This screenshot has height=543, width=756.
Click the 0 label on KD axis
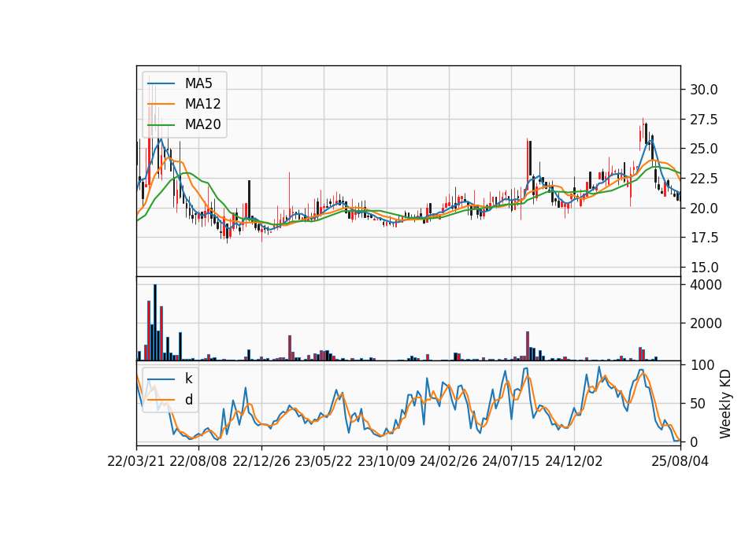click(x=694, y=441)
